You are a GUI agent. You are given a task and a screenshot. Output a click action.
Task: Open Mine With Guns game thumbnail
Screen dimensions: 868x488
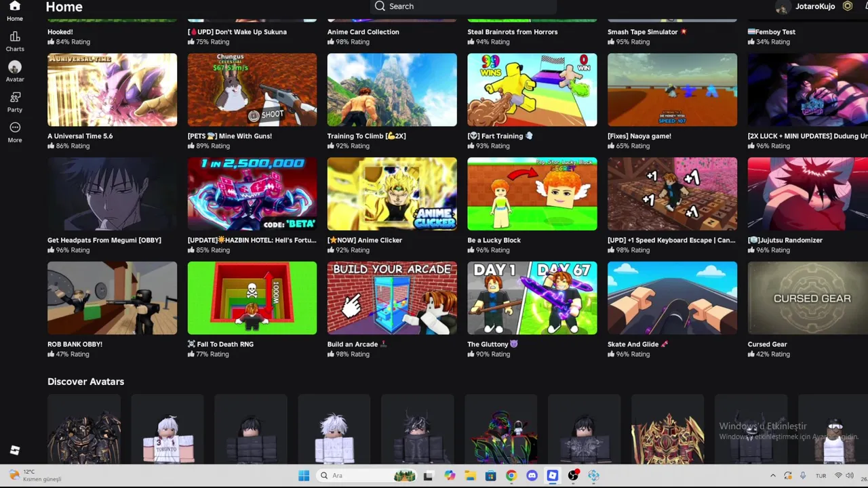tap(252, 89)
